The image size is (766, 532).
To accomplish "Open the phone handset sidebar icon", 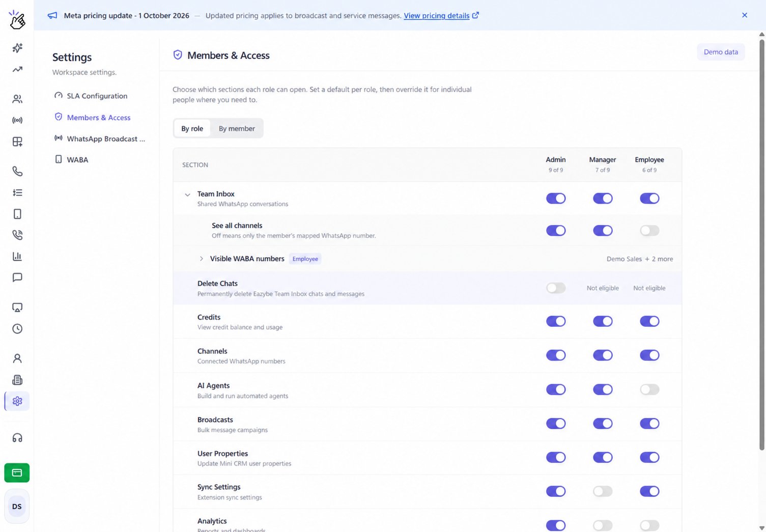I will click(17, 171).
